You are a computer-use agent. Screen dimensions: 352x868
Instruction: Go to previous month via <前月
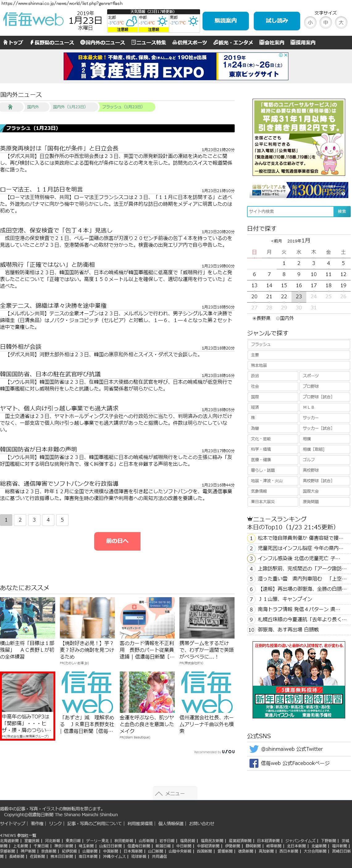(276, 241)
